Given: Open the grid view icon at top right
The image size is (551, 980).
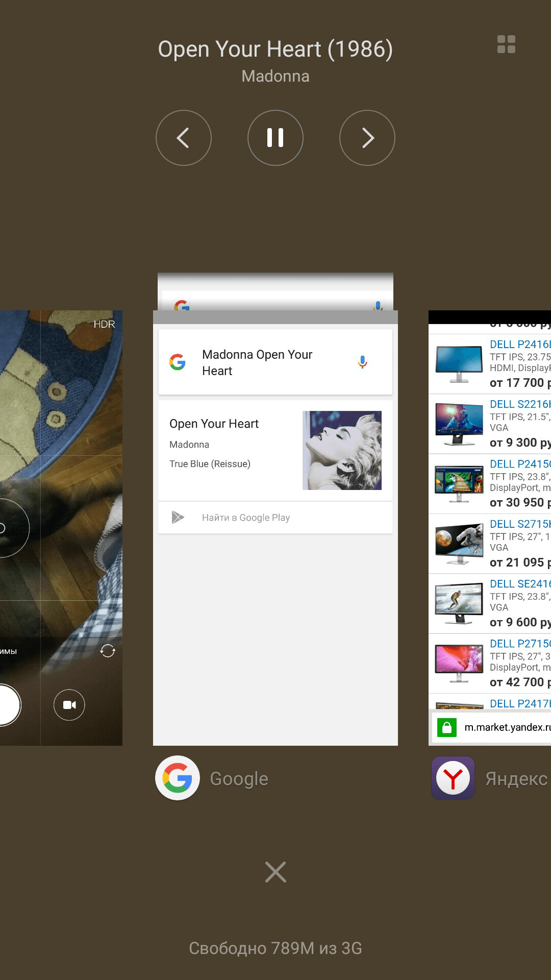Looking at the screenshot, I should tap(506, 44).
